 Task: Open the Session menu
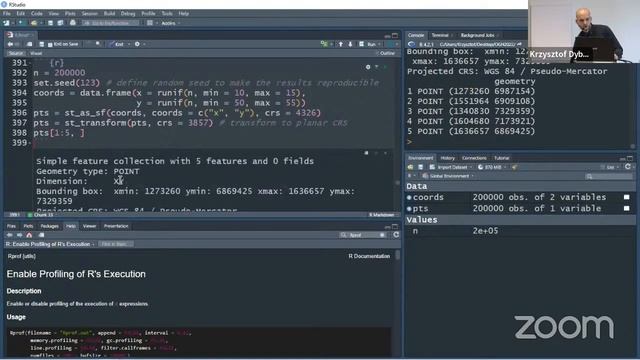89,13
